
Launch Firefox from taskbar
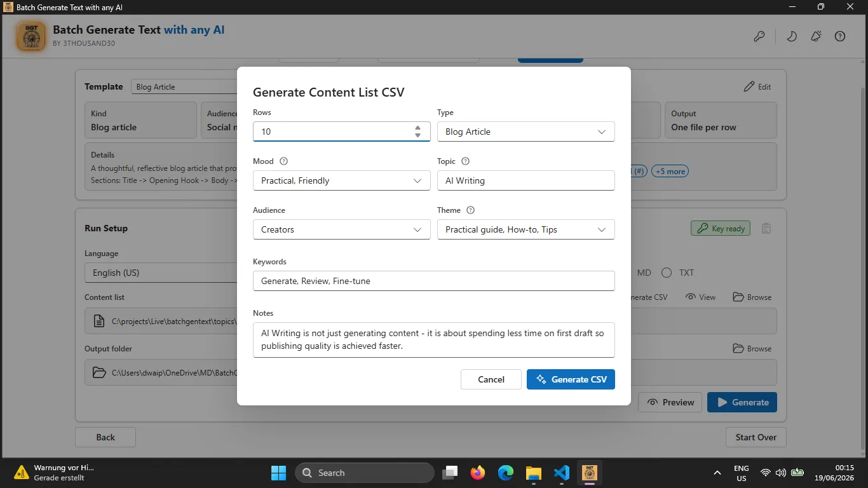pos(478,473)
